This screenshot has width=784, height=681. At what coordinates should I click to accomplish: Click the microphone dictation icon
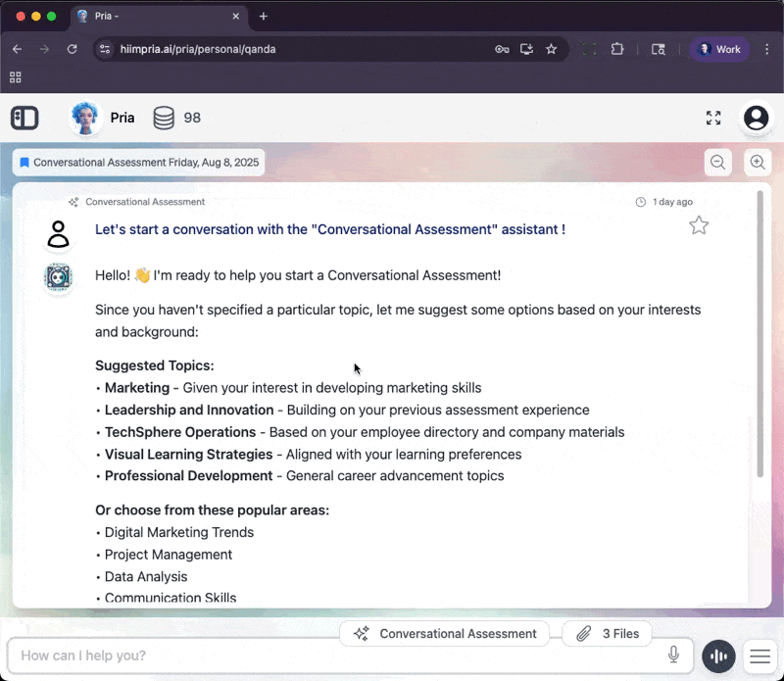(x=673, y=654)
